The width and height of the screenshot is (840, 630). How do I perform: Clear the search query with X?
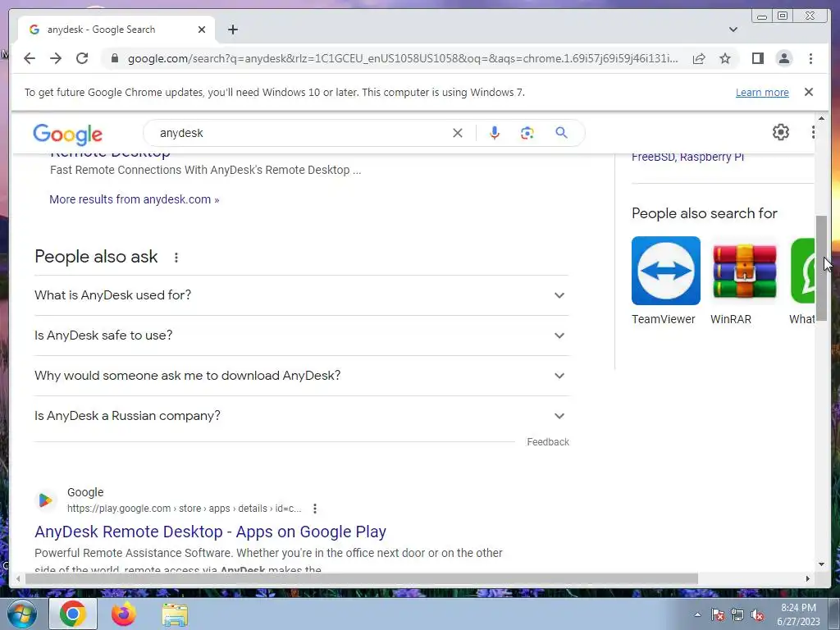point(457,133)
